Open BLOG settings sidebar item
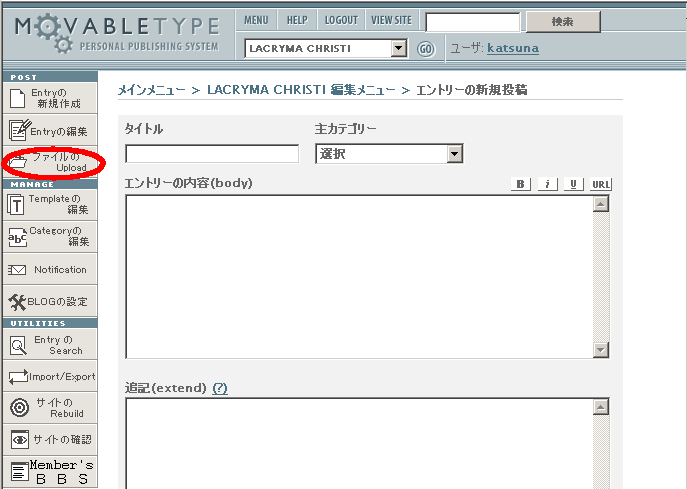The image size is (687, 489). [49, 301]
